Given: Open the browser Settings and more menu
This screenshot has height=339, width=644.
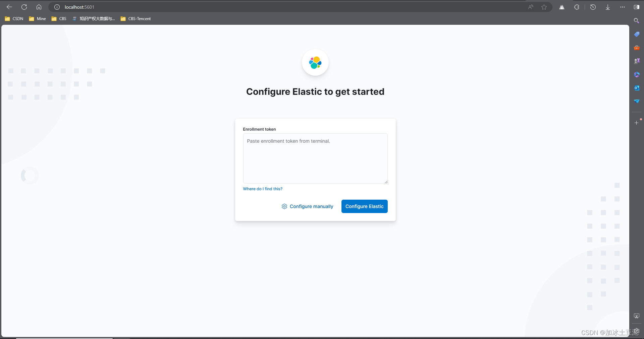Looking at the screenshot, I should (x=623, y=7).
